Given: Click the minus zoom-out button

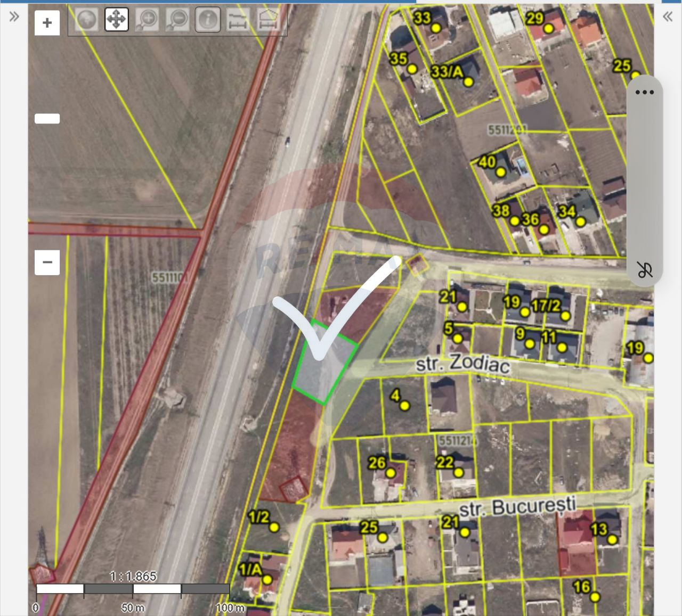Looking at the screenshot, I should 47,262.
